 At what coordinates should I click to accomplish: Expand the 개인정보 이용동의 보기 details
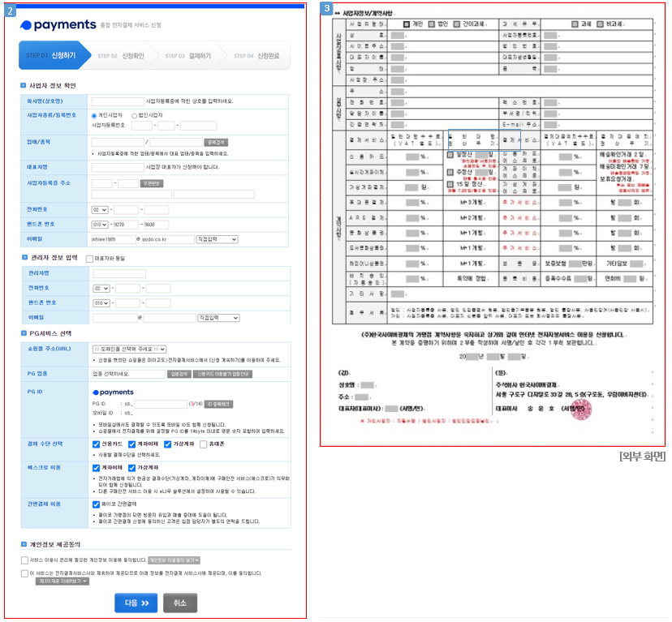click(174, 560)
